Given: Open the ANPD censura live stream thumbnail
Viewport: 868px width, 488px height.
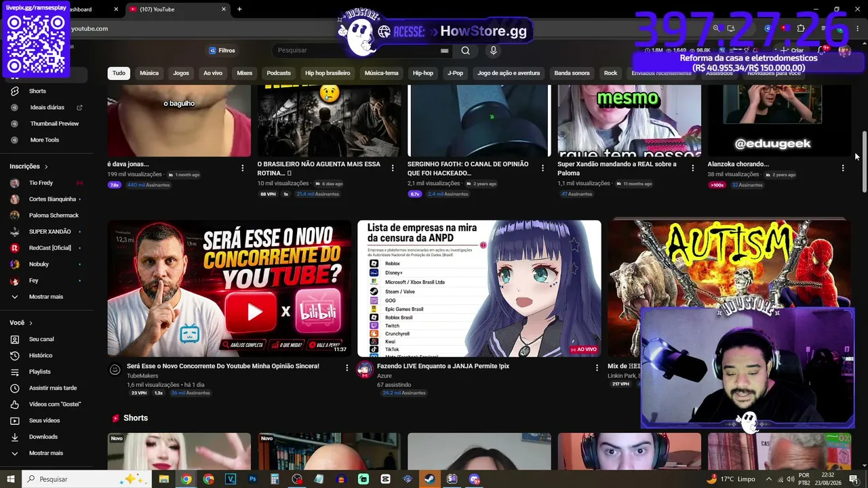Looking at the screenshot, I should [x=479, y=289].
